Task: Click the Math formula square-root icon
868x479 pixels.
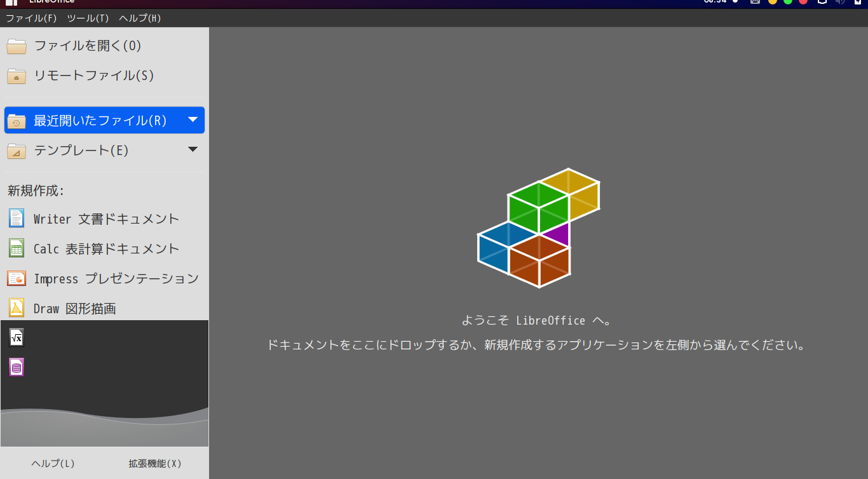Action: tap(17, 337)
